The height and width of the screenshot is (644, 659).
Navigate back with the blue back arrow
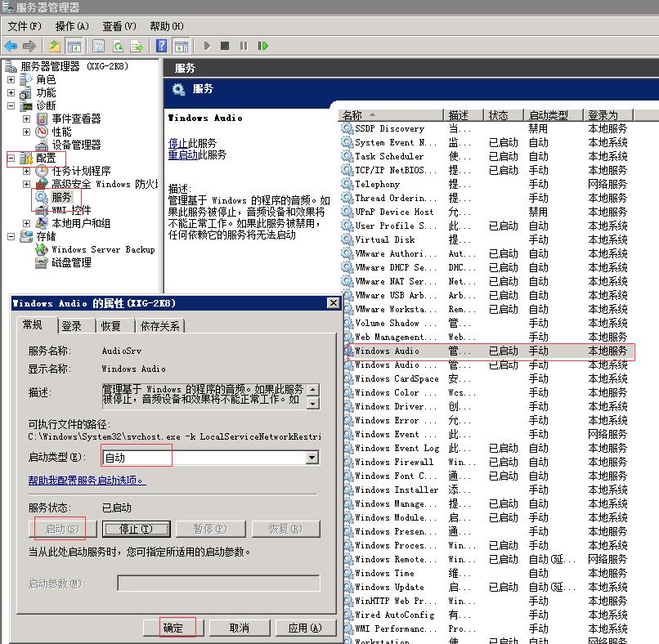[x=11, y=45]
